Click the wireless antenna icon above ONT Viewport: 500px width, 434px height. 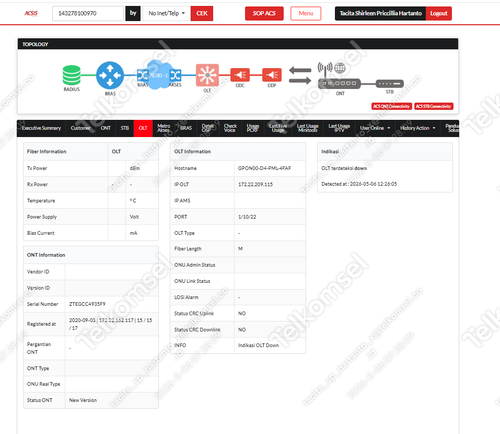(x=325, y=69)
